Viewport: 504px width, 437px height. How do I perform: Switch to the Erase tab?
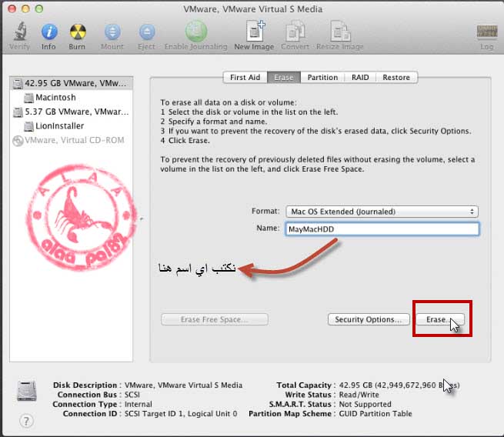coord(284,78)
